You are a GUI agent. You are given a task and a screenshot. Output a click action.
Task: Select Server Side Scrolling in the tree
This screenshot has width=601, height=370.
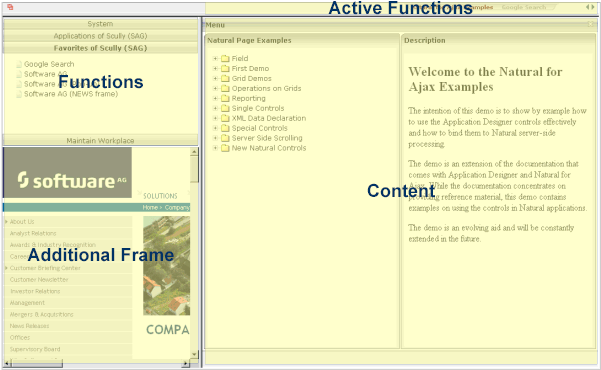click(267, 138)
